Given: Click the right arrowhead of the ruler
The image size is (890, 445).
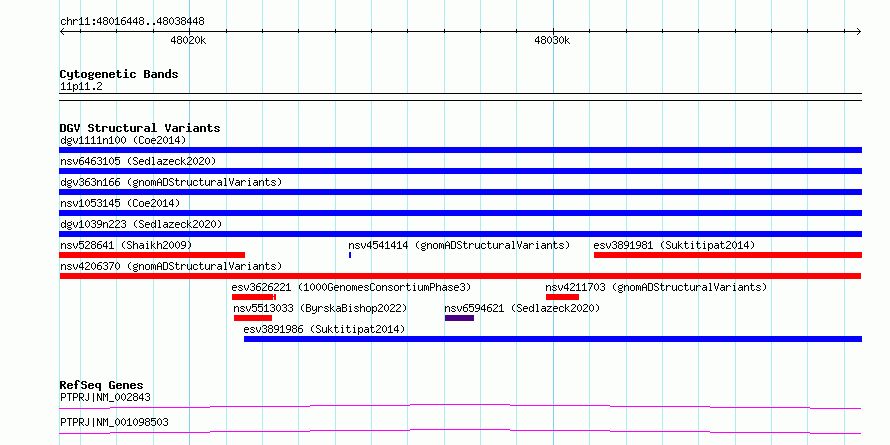Looking at the screenshot, I should 859,31.
